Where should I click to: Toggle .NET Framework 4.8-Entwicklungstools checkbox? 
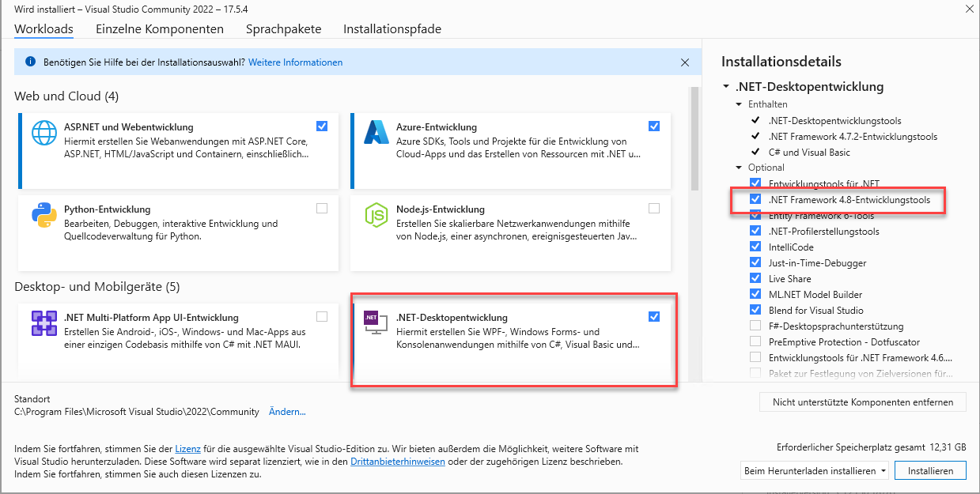coord(755,200)
